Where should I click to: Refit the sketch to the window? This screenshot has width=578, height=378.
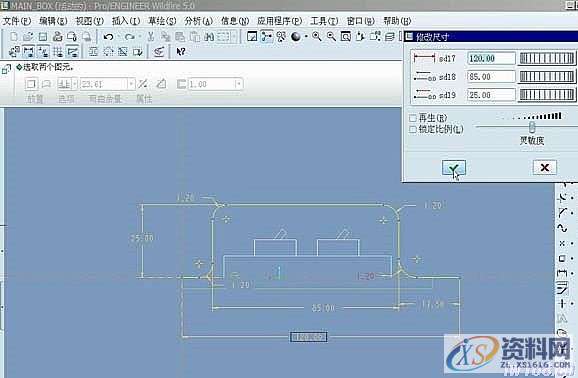click(x=346, y=37)
